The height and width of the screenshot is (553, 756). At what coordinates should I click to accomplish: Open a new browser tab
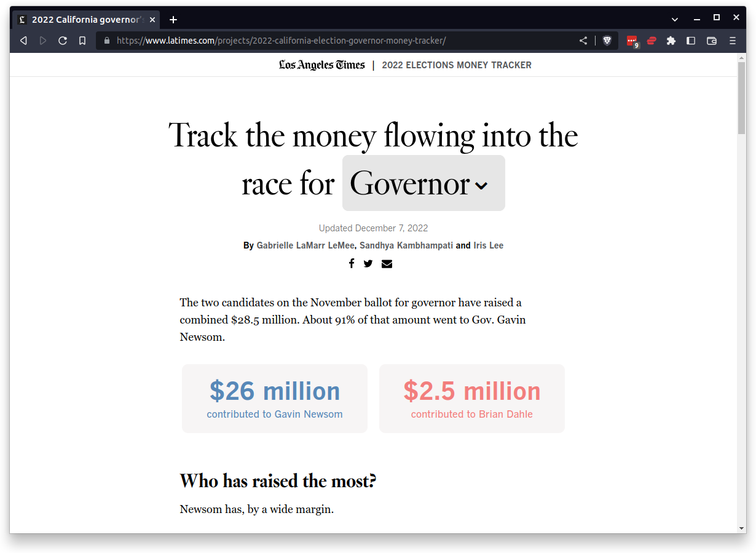pos(173,20)
